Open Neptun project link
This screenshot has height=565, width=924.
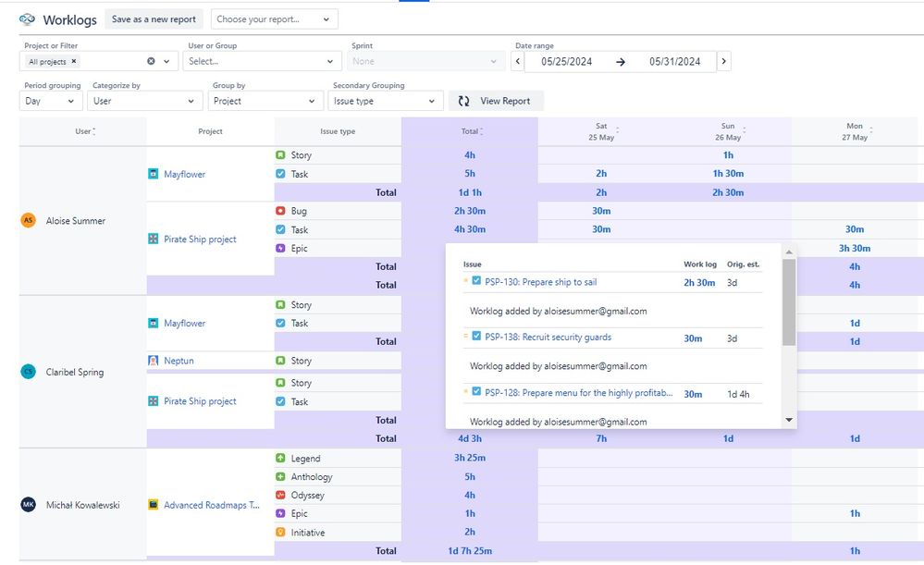coord(179,361)
